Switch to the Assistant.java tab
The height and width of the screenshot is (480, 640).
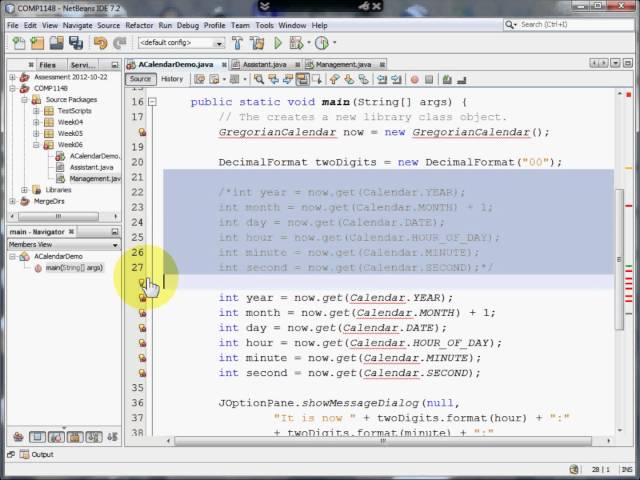[264, 64]
